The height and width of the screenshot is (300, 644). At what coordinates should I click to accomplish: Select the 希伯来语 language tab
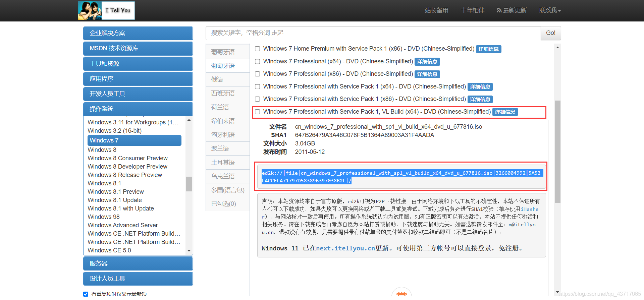click(228, 121)
